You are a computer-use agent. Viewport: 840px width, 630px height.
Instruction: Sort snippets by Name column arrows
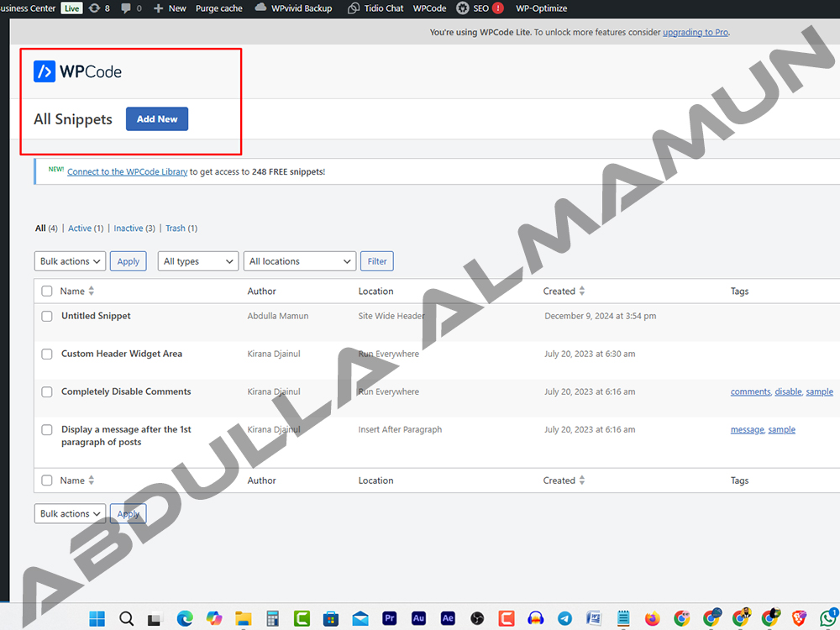click(92, 291)
